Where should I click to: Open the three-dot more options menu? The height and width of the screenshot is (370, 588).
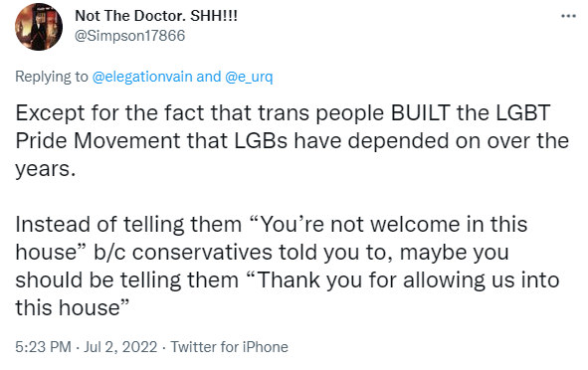coord(568,16)
